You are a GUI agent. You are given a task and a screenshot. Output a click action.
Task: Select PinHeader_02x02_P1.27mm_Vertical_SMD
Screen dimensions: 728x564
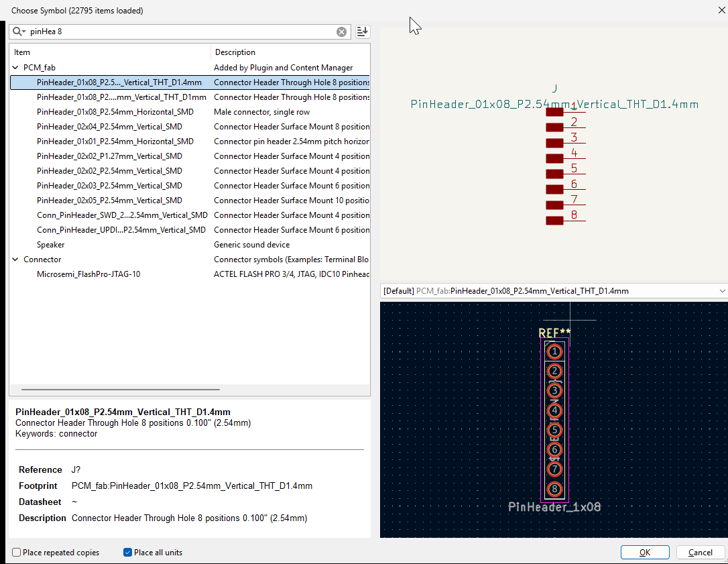tap(190, 156)
